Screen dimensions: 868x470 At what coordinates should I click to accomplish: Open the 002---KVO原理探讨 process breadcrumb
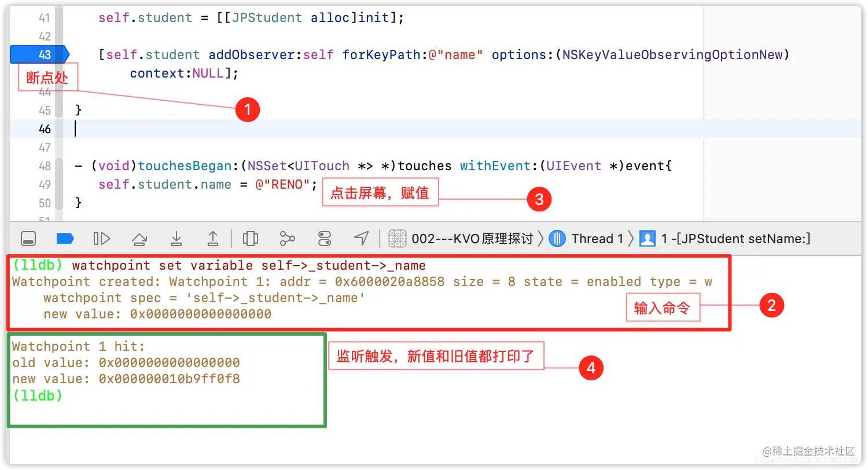(461, 238)
